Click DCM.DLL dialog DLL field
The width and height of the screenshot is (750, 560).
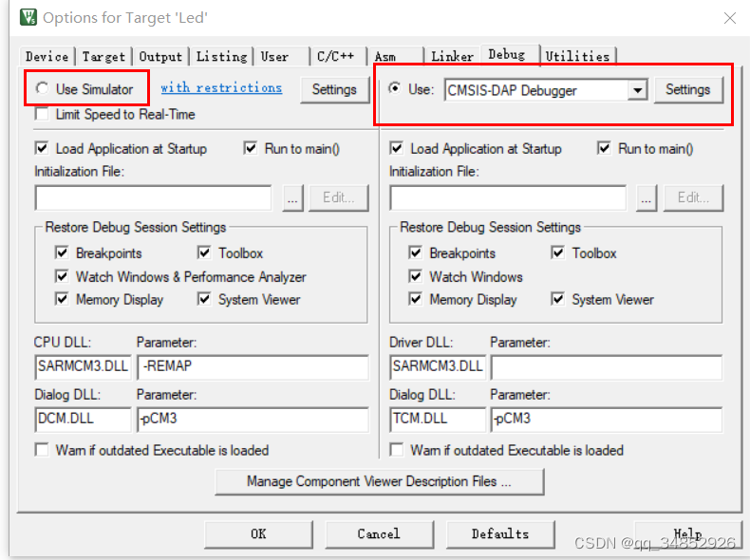tap(84, 420)
